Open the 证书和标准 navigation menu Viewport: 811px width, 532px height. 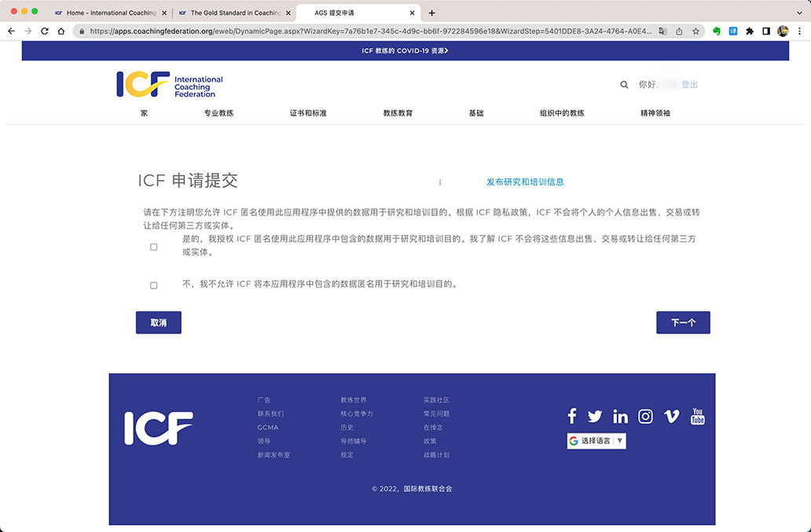(x=308, y=113)
